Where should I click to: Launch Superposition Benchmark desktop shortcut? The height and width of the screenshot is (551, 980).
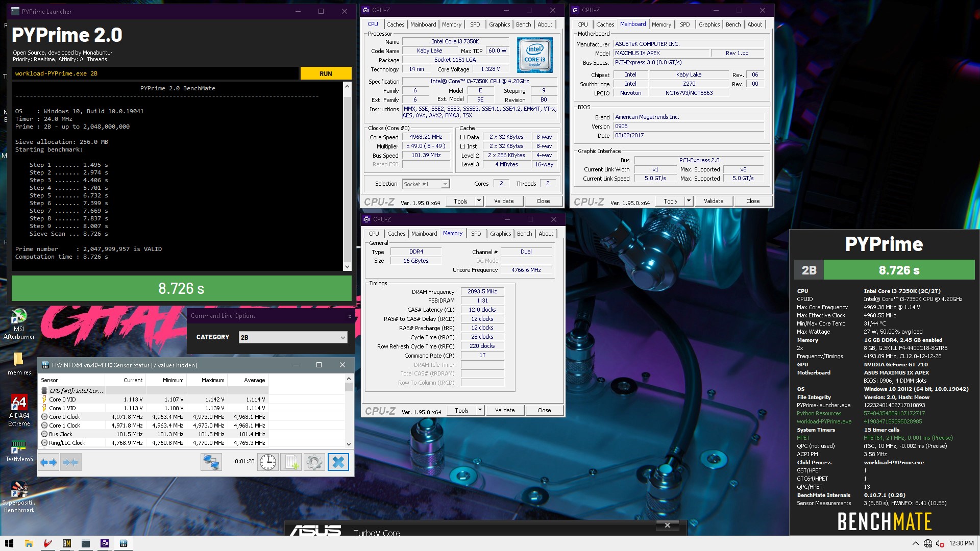[x=19, y=497]
